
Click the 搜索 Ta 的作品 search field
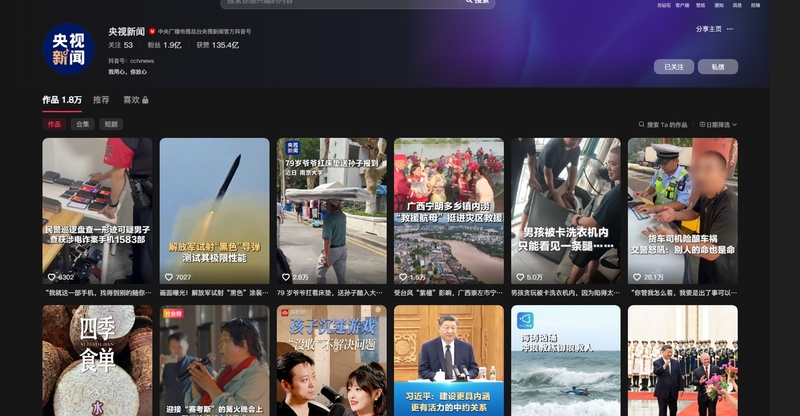click(663, 125)
